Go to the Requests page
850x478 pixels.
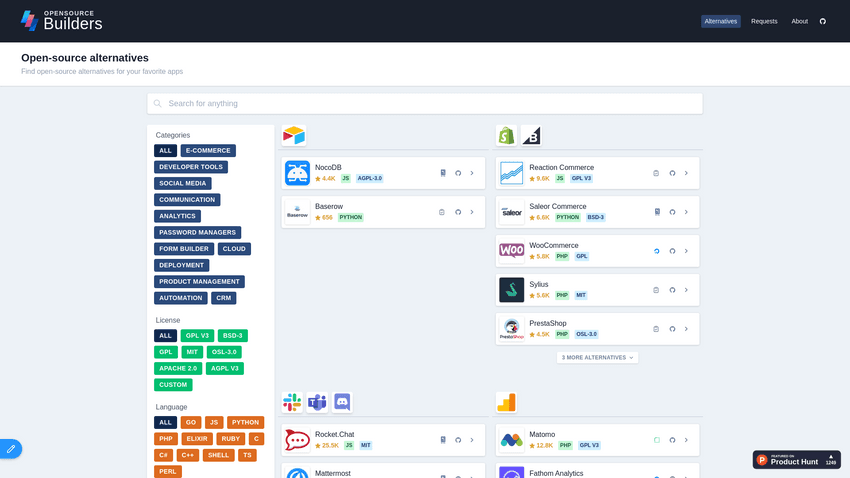(x=764, y=21)
